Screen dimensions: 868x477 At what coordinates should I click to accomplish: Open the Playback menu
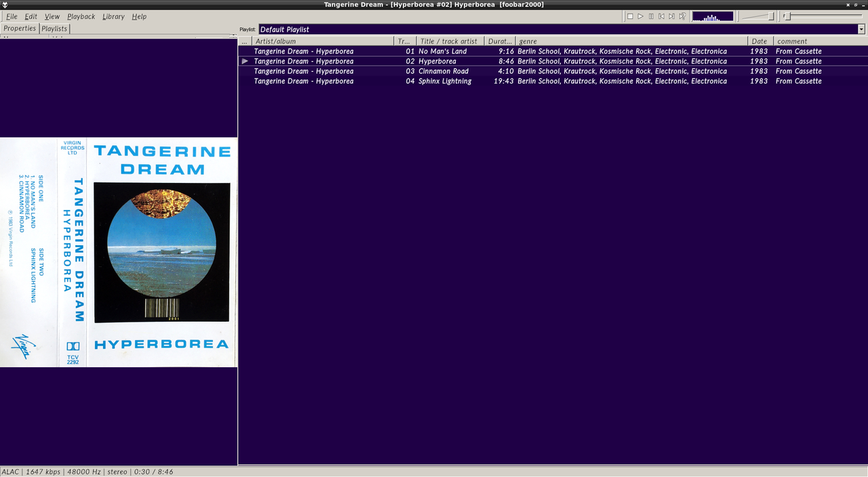pyautogui.click(x=81, y=16)
